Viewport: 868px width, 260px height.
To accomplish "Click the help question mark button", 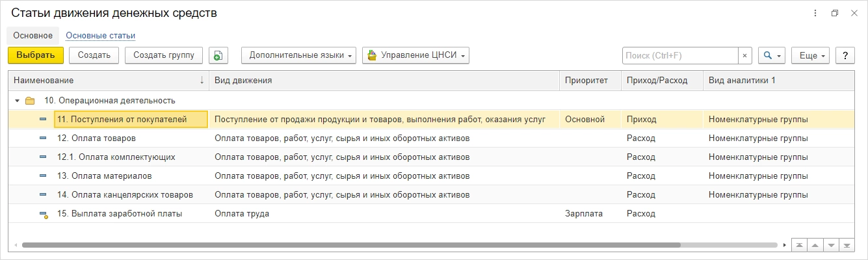I will tap(845, 55).
